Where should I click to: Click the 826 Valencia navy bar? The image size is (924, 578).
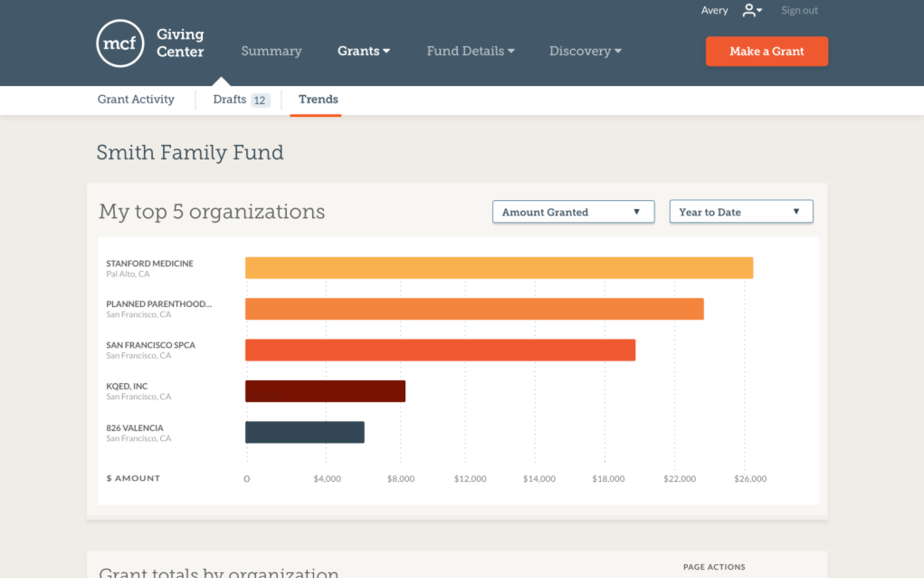tap(304, 432)
